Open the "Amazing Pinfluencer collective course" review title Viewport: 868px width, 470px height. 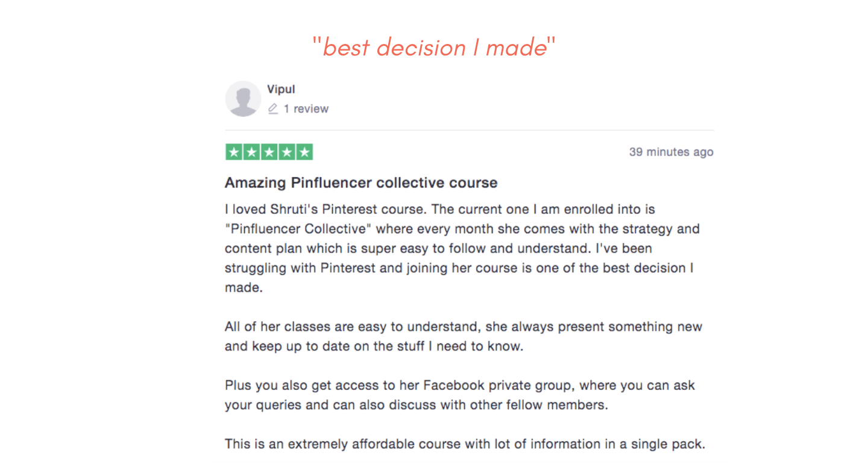361,183
